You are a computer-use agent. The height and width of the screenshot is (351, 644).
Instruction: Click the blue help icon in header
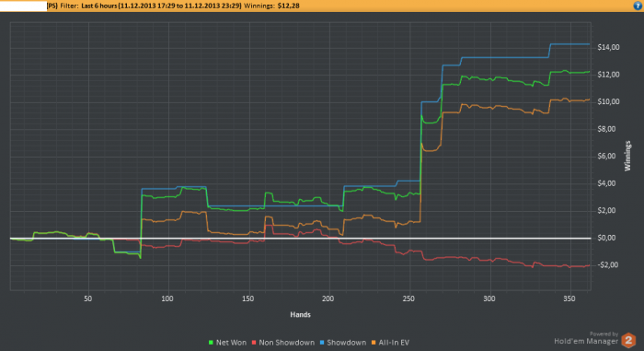click(x=638, y=6)
